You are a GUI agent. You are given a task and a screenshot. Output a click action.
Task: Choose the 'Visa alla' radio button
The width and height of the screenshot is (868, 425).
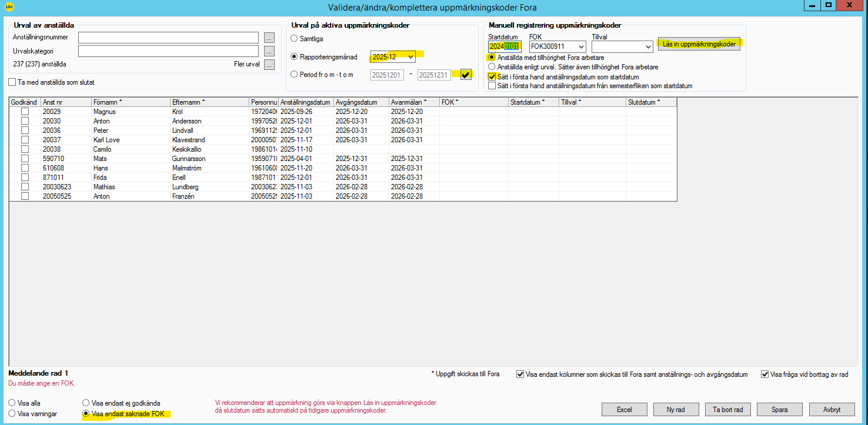click(12, 403)
